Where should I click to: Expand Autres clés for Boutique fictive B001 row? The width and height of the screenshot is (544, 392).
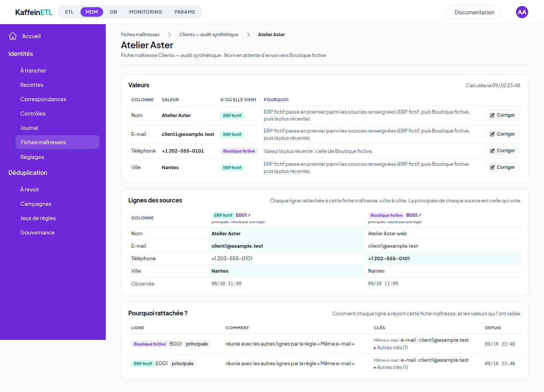pyautogui.click(x=391, y=348)
